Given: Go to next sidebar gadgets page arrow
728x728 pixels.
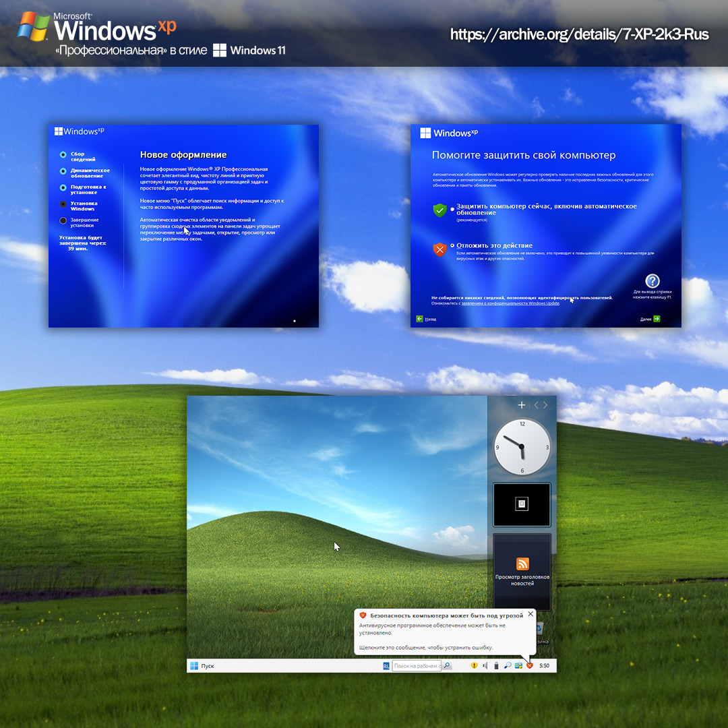Looking at the screenshot, I should point(545,405).
